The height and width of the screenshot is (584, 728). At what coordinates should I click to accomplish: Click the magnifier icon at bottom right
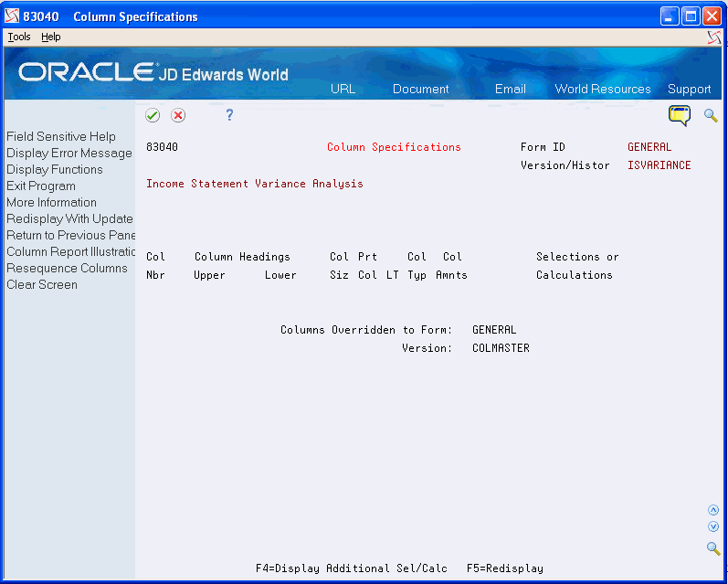click(x=713, y=548)
